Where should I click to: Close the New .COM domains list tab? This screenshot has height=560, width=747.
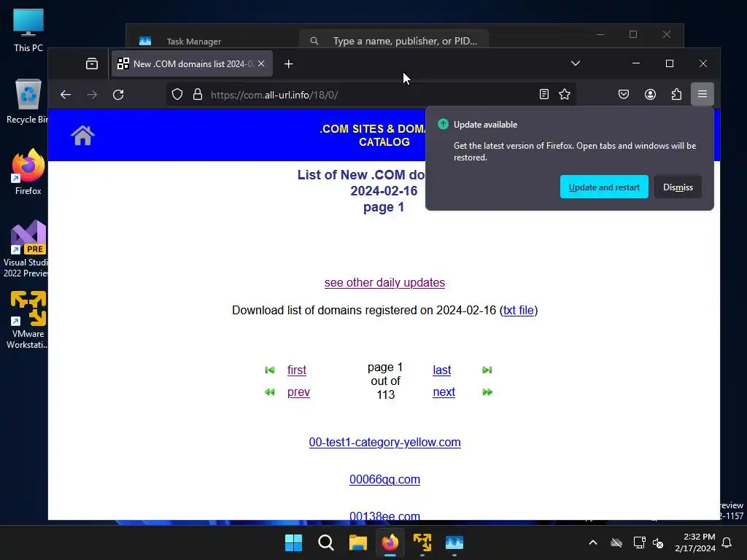click(x=261, y=63)
